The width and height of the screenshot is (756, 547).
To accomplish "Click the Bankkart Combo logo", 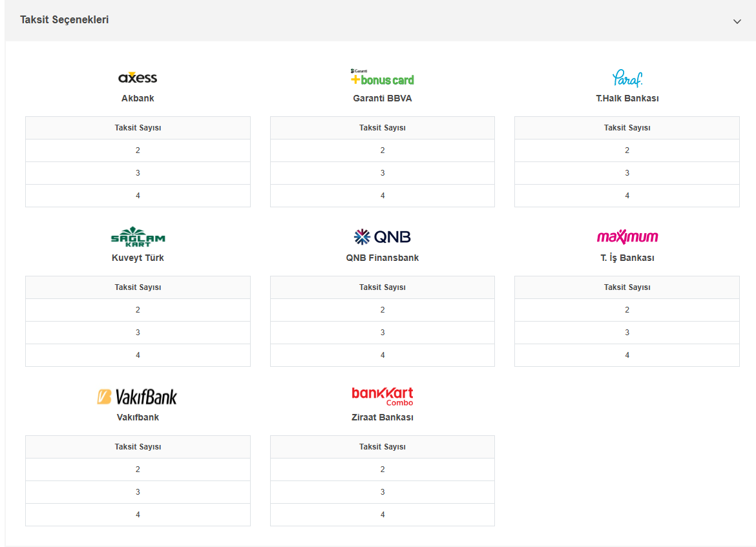I will point(382,396).
